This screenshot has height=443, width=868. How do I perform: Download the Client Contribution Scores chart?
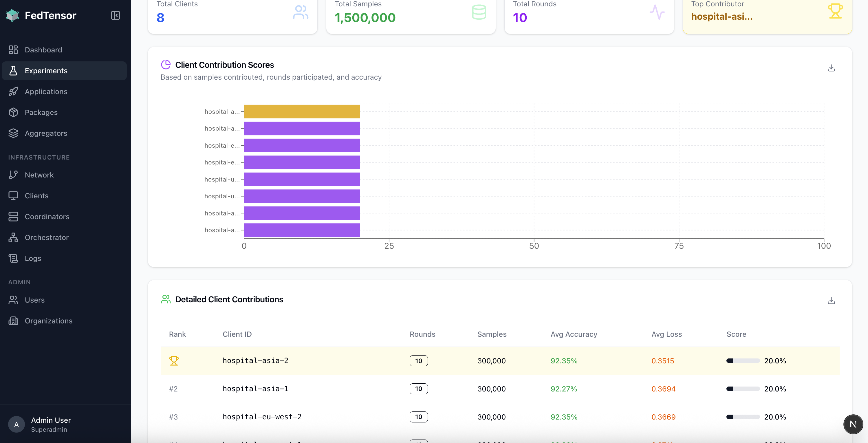tap(831, 68)
